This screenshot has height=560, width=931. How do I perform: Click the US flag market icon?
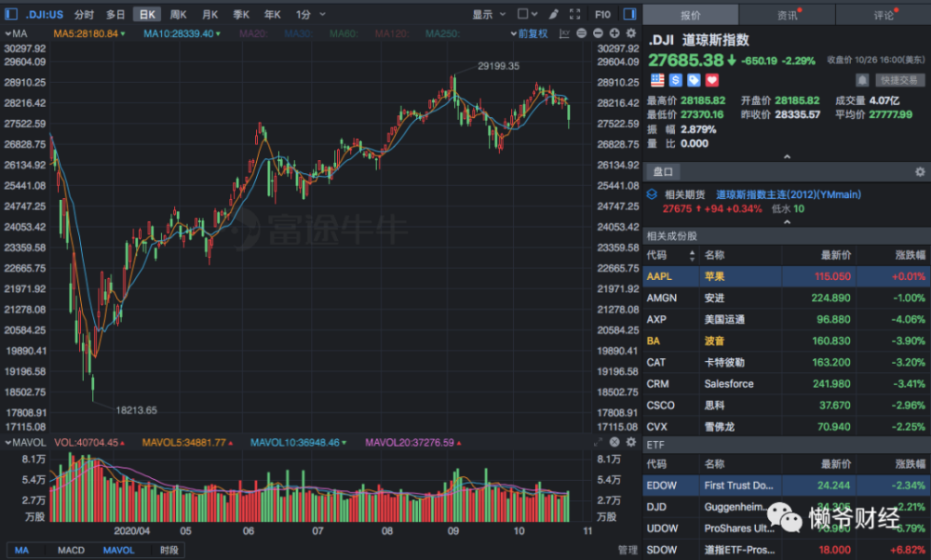tap(657, 80)
